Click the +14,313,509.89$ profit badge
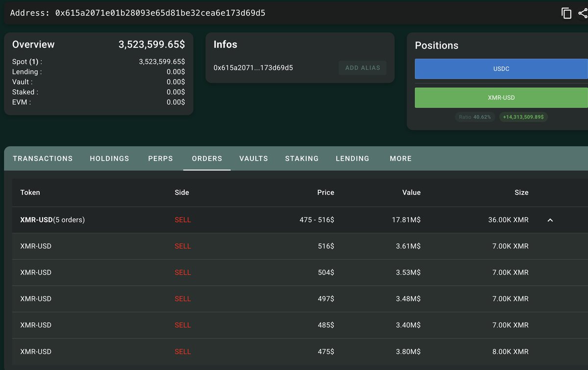588x370 pixels. pos(524,117)
